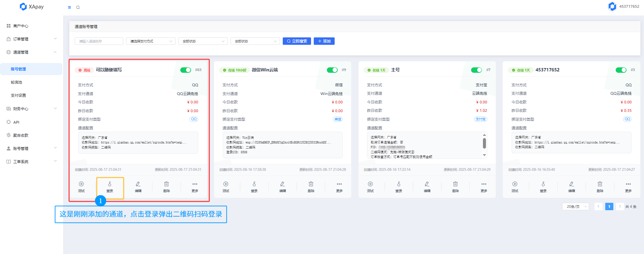Open the 请选择支付方式 payment method dropdown
This screenshot has height=254, width=644.
click(151, 41)
